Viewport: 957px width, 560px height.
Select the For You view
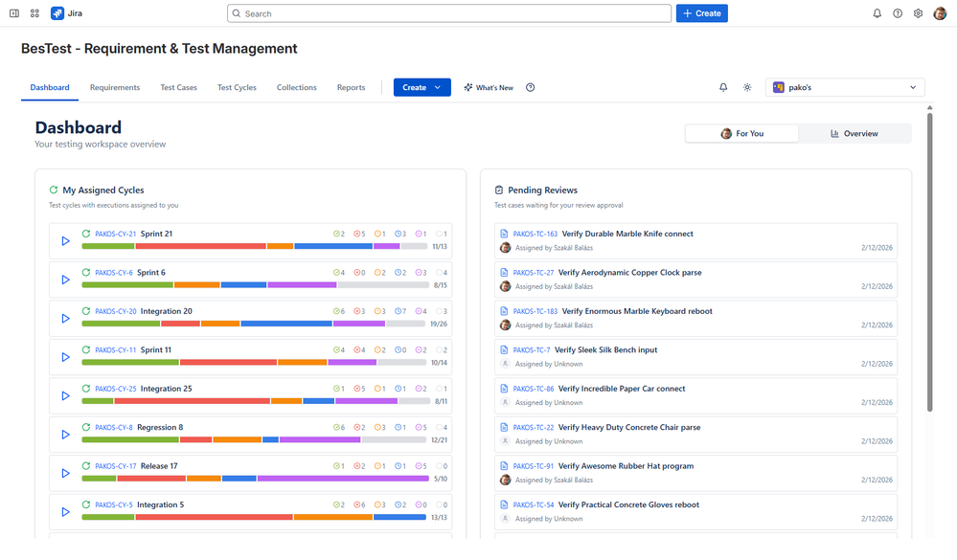(x=741, y=134)
